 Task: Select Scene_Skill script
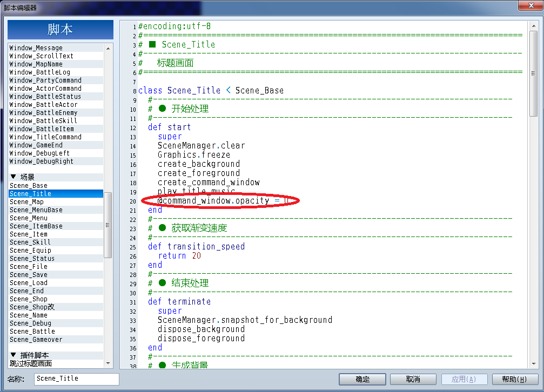click(56, 242)
